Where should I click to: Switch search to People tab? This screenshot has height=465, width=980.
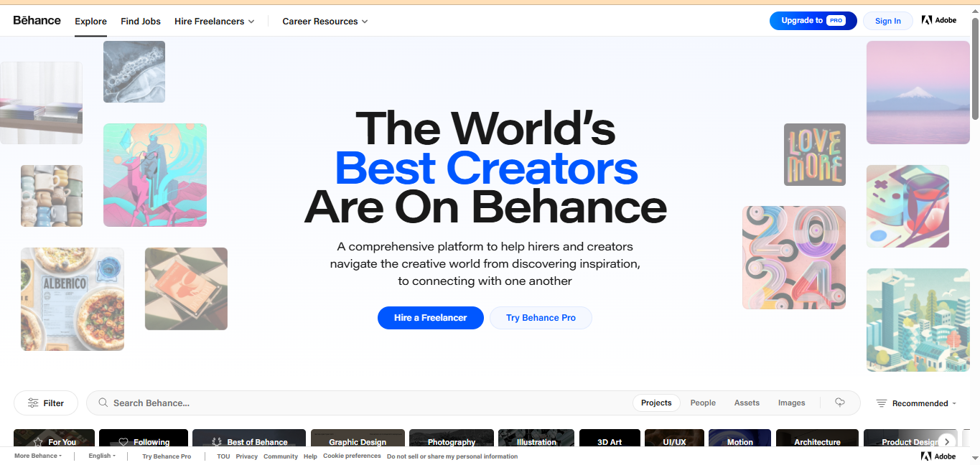tap(703, 403)
